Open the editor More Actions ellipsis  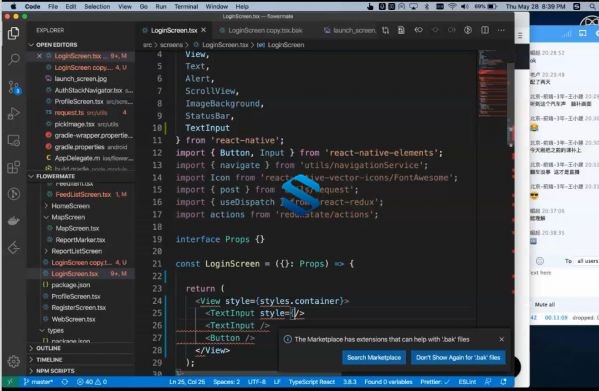(501, 30)
